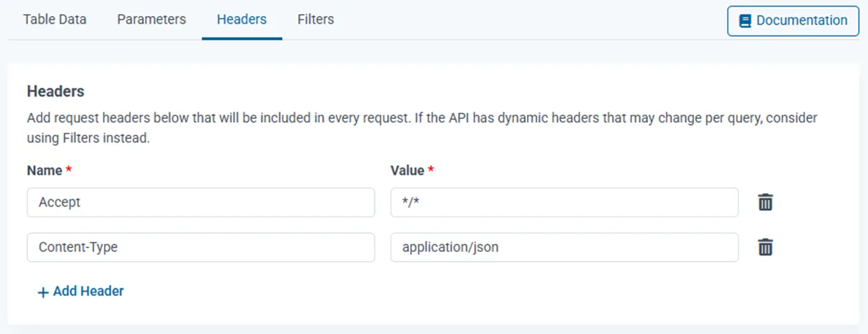
Task: Edit the Content-Type name field
Action: pos(200,248)
